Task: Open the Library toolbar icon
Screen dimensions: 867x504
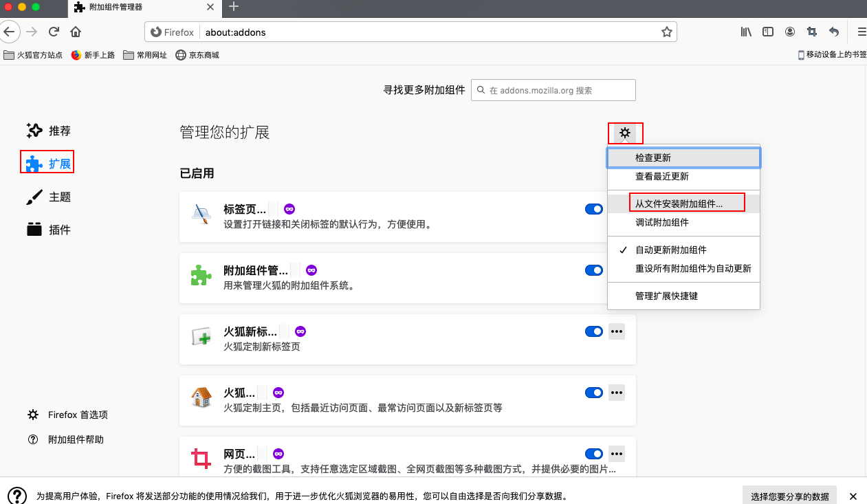Action: click(746, 32)
